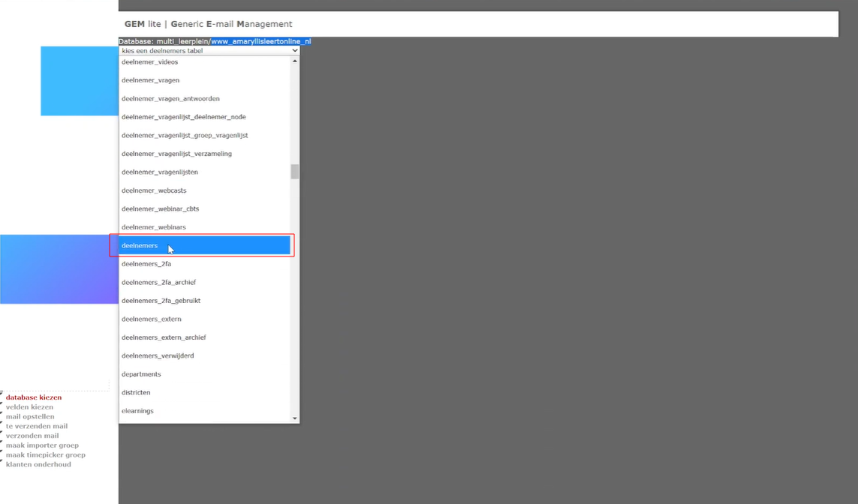The height and width of the screenshot is (504, 858).
Task: Select 'deelnemers_verwijderd' in the dropdown list
Action: [158, 355]
